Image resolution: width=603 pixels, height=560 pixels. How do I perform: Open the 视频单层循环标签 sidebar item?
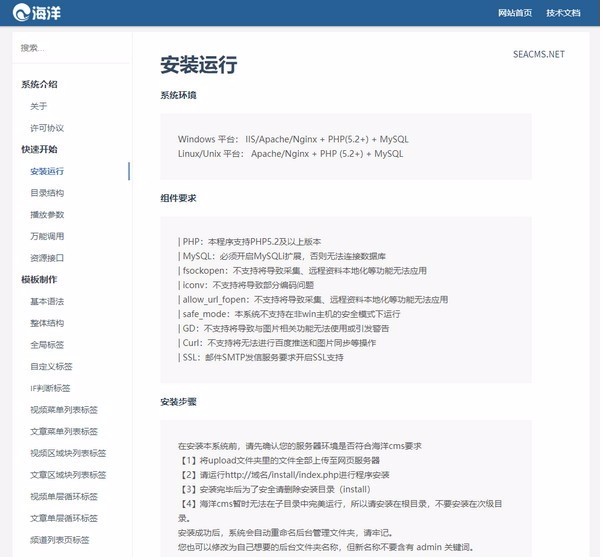64,497
